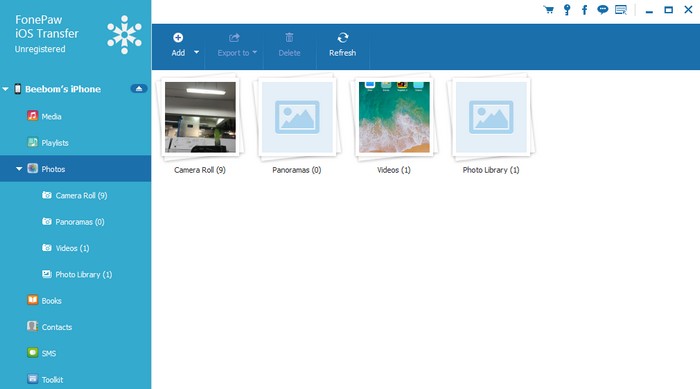The image size is (700, 389).
Task: Open the menu icon beside feedback bubble
Action: (621, 10)
